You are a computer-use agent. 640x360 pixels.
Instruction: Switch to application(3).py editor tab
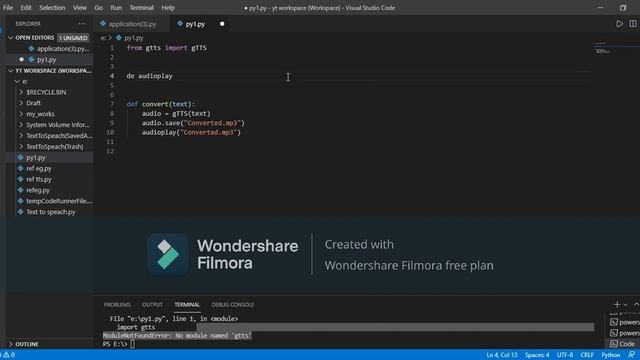132,24
